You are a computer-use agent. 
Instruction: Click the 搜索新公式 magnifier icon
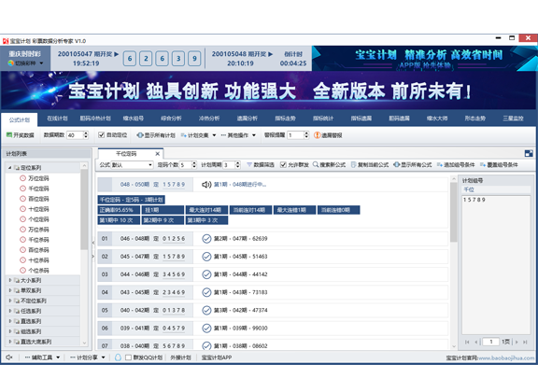pos(316,164)
